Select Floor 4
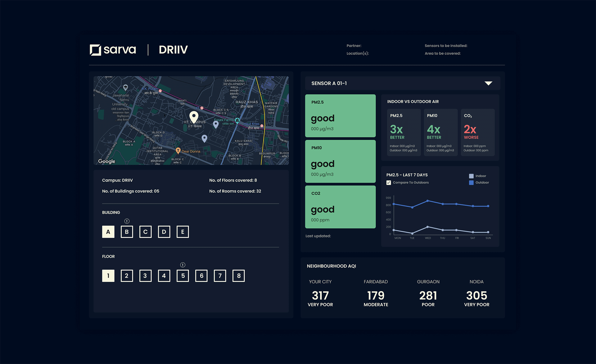Screen dimensions: 596x364 (x=164, y=276)
